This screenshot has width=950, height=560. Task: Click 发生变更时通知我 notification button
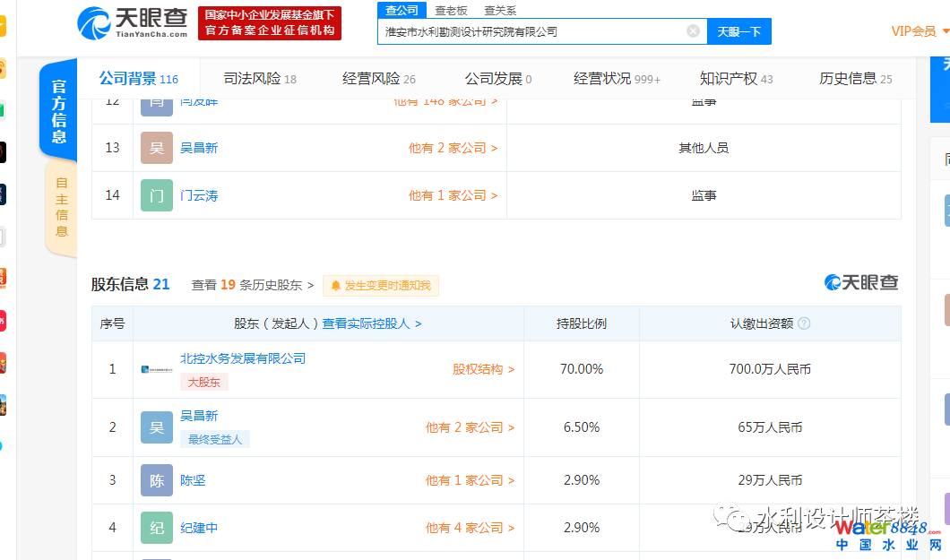381,286
